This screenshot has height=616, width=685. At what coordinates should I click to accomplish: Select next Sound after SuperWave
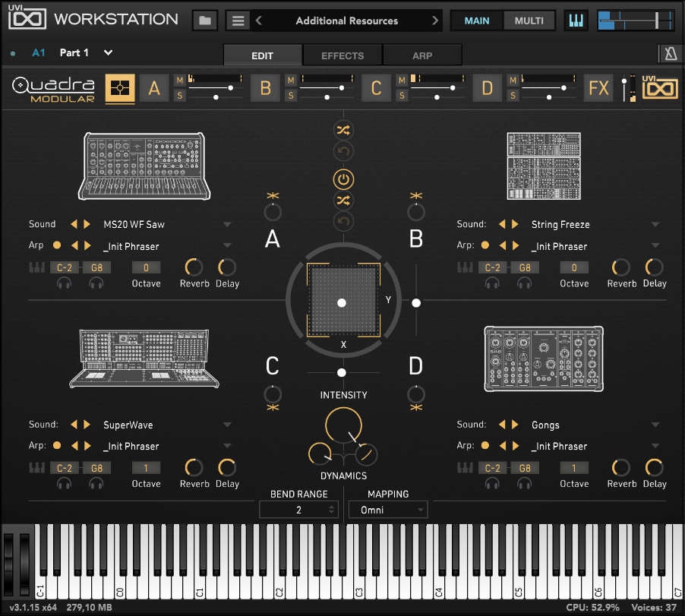coord(87,424)
